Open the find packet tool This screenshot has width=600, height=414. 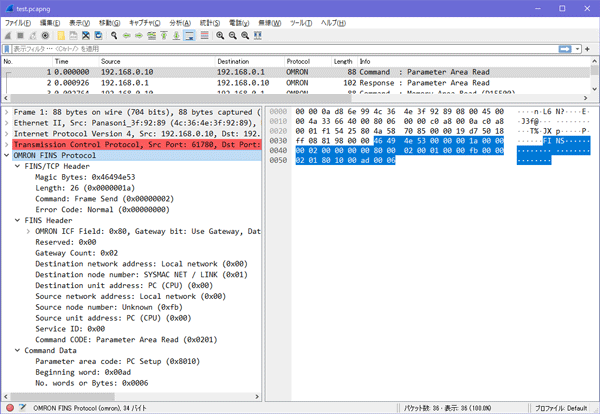click(x=114, y=36)
